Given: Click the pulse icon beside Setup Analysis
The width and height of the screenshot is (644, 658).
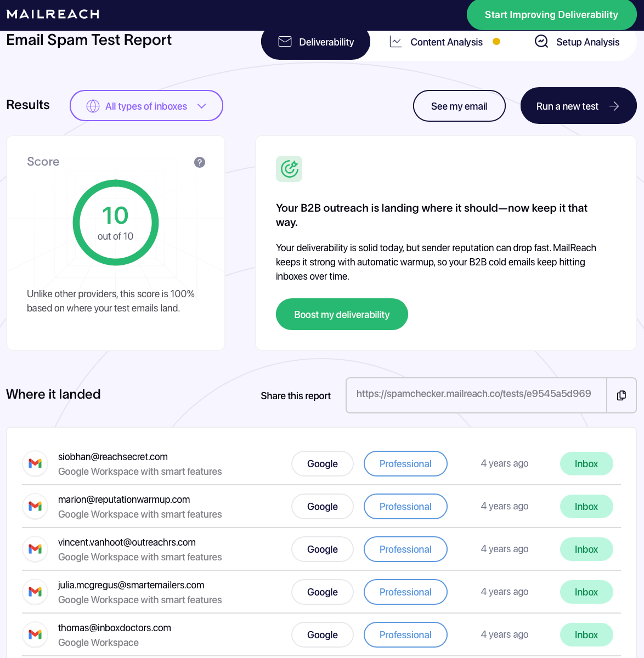Looking at the screenshot, I should click(x=541, y=41).
